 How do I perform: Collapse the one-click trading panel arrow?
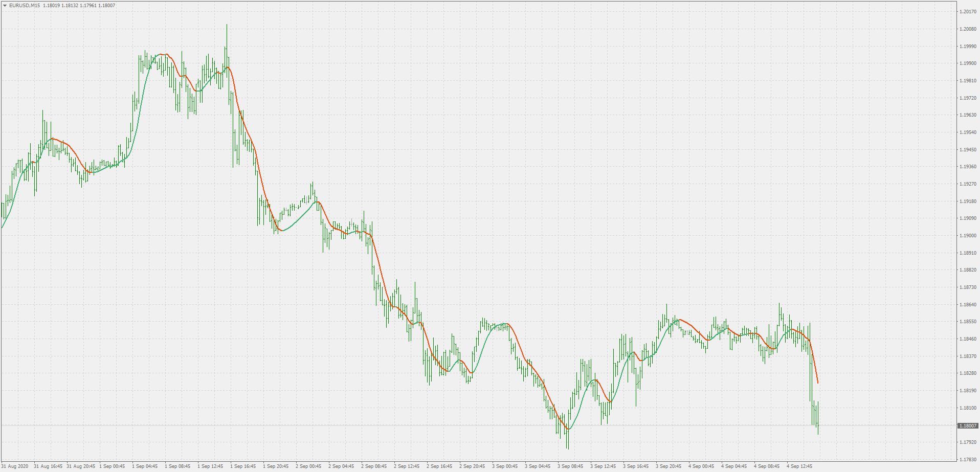pyautogui.click(x=4, y=6)
